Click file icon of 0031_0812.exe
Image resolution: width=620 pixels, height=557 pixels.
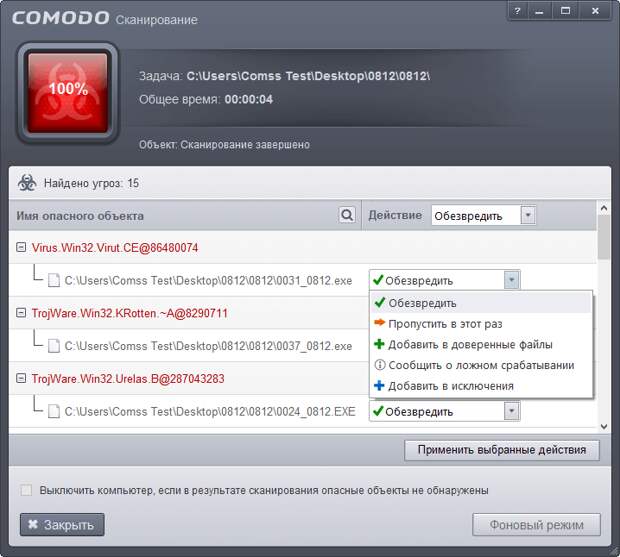coord(53,280)
